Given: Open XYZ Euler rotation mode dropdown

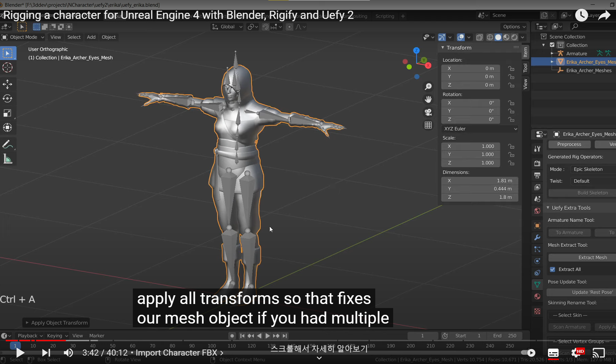Looking at the screenshot, I should pyautogui.click(x=479, y=129).
